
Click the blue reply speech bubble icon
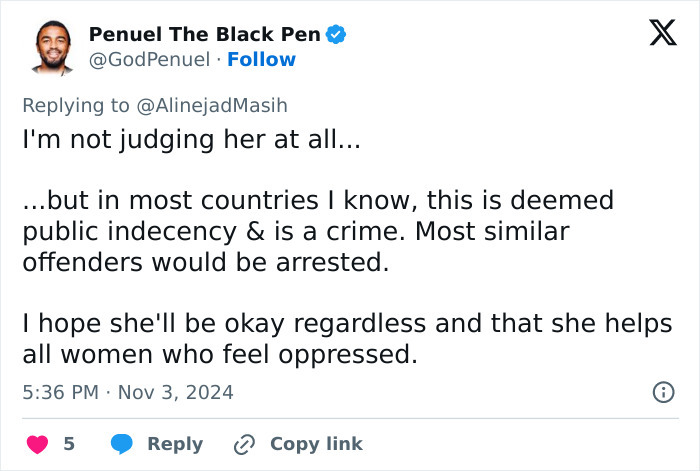pos(122,444)
